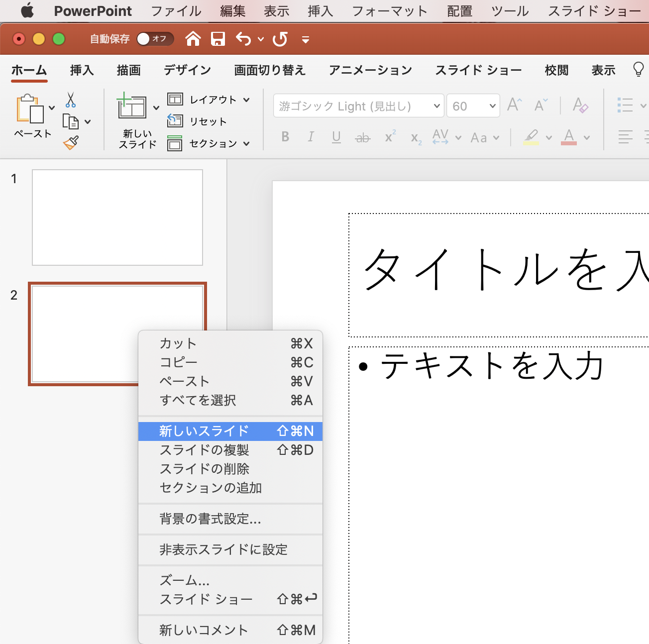Click the title placeholder text

(x=506, y=269)
